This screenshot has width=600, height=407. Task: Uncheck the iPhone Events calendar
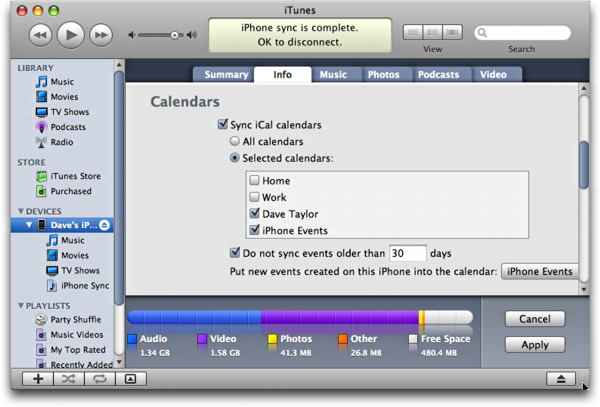pyautogui.click(x=254, y=230)
